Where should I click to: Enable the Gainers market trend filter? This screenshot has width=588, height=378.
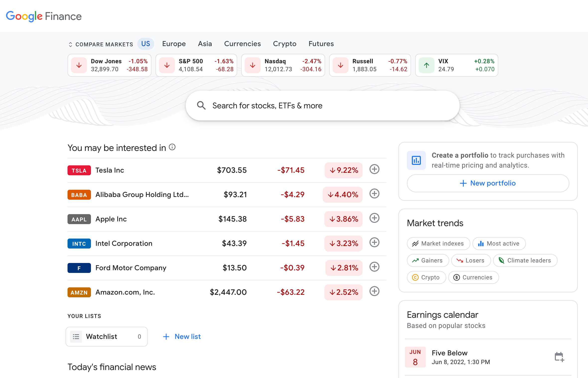428,260
